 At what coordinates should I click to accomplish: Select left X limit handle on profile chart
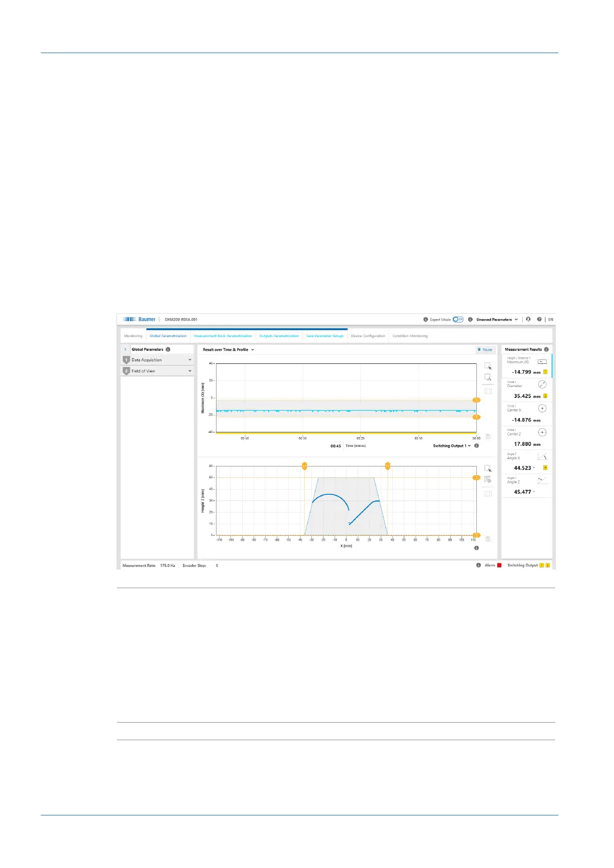pyautogui.click(x=304, y=466)
